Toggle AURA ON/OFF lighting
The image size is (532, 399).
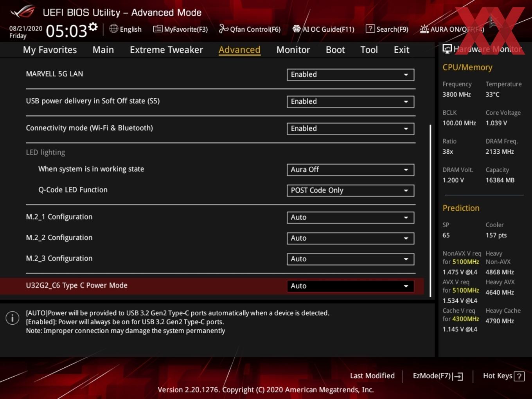(452, 29)
